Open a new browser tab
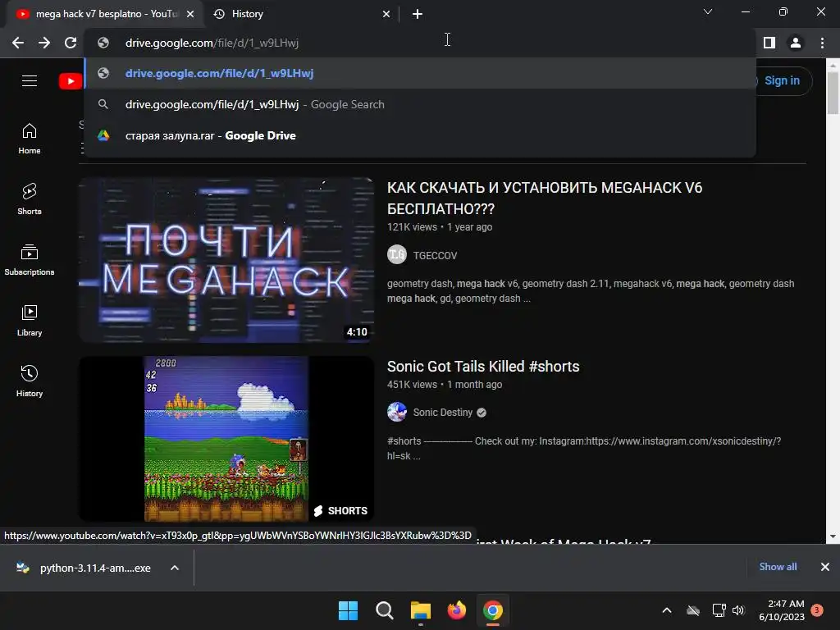Viewport: 840px width, 630px height. [418, 14]
